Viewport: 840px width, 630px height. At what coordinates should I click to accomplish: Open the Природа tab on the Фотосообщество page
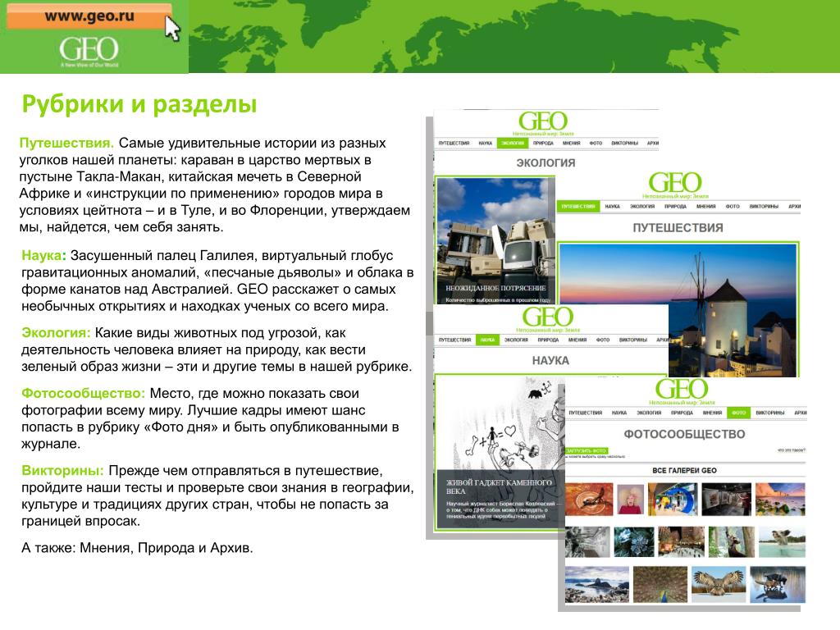[x=682, y=413]
